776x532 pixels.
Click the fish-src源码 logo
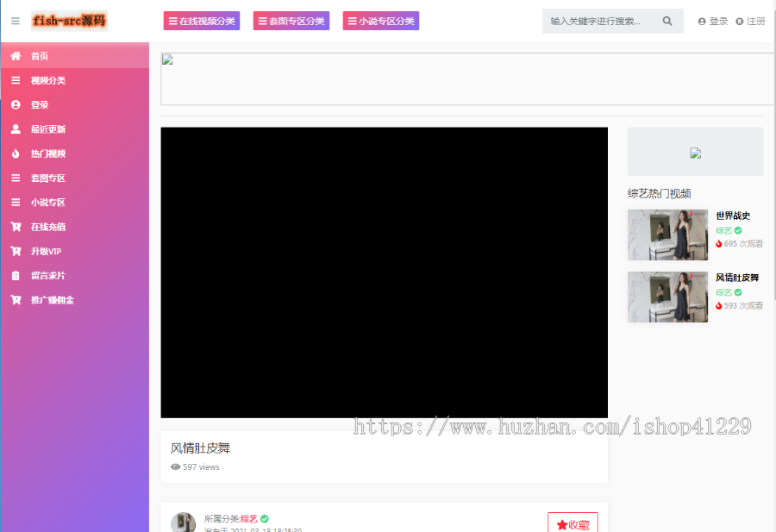69,21
